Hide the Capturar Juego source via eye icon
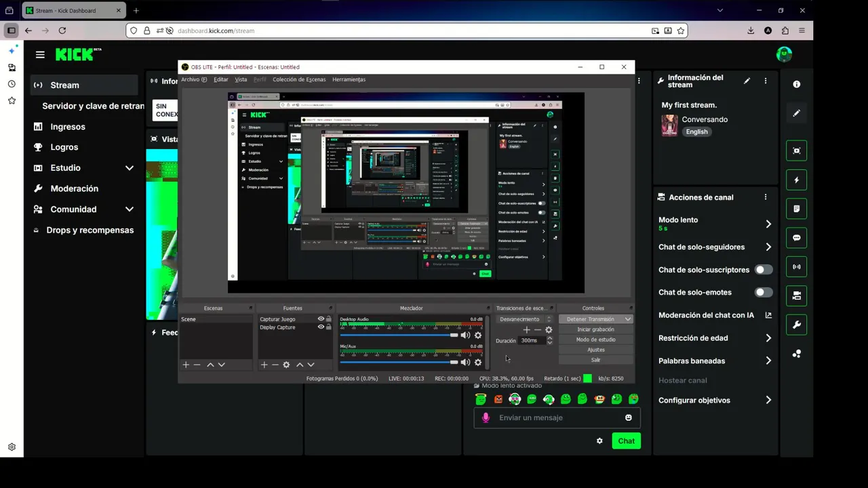Screen dimensions: 868x488 [x=321, y=319]
